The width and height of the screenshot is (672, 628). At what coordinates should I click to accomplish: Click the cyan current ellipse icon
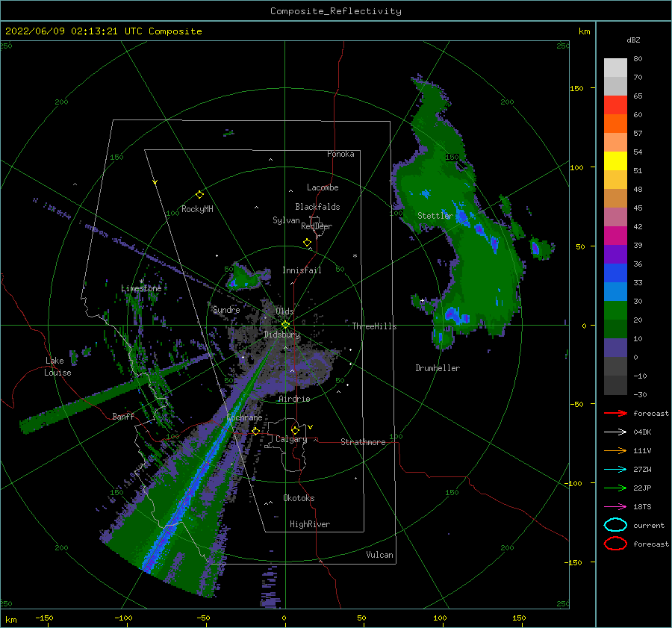pos(615,525)
